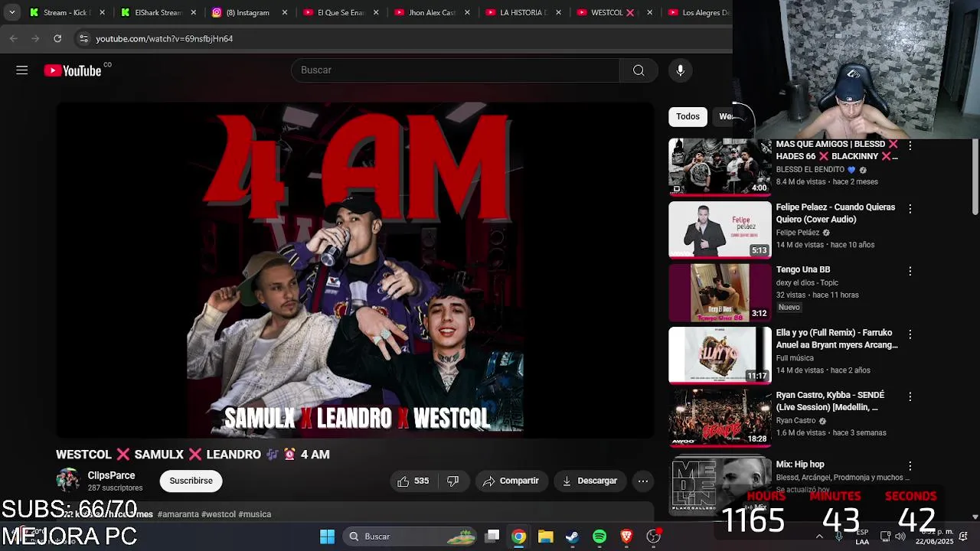Reload the page in browser toolbar
Viewport: 980px width, 551px height.
(x=57, y=38)
